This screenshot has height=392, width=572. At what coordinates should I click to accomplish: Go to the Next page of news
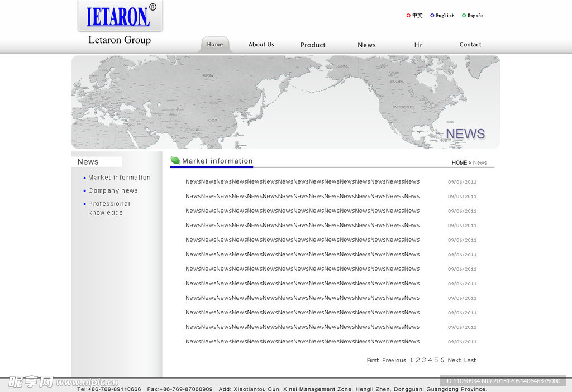click(454, 360)
